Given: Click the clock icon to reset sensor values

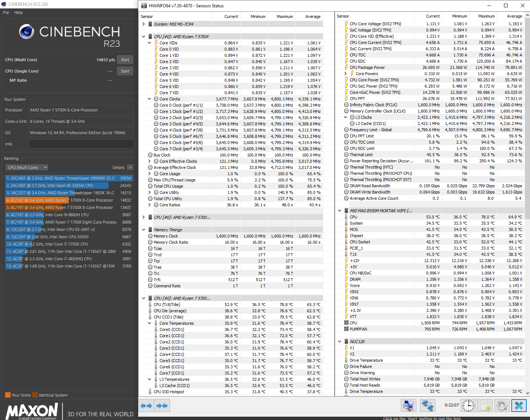Looking at the screenshot, I should point(468,406).
